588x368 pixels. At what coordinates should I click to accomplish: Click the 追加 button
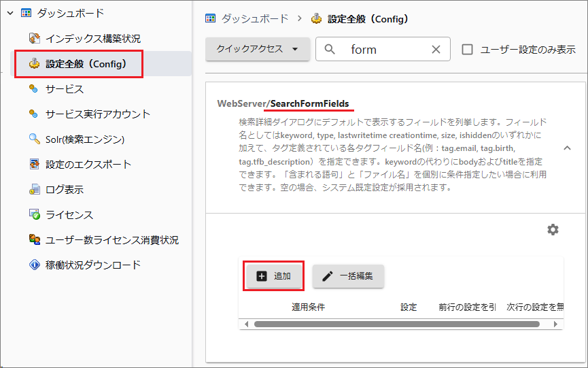tap(273, 275)
